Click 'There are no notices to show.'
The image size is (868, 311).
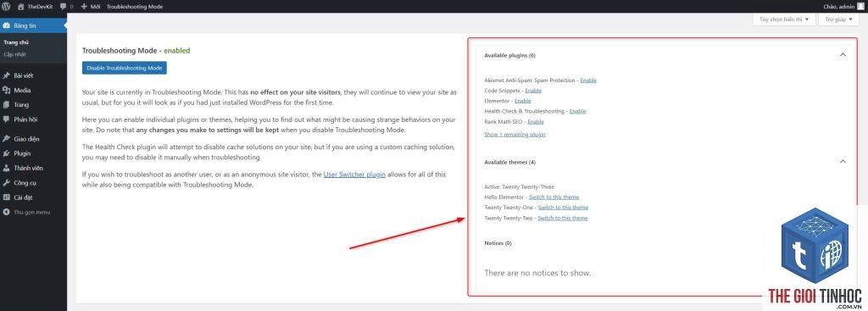(537, 273)
